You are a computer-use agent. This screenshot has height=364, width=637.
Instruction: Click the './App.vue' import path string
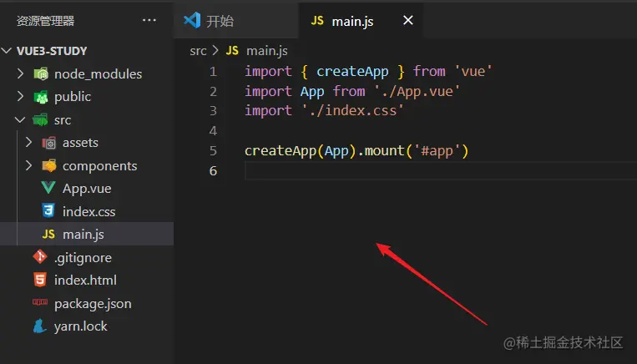[417, 91]
